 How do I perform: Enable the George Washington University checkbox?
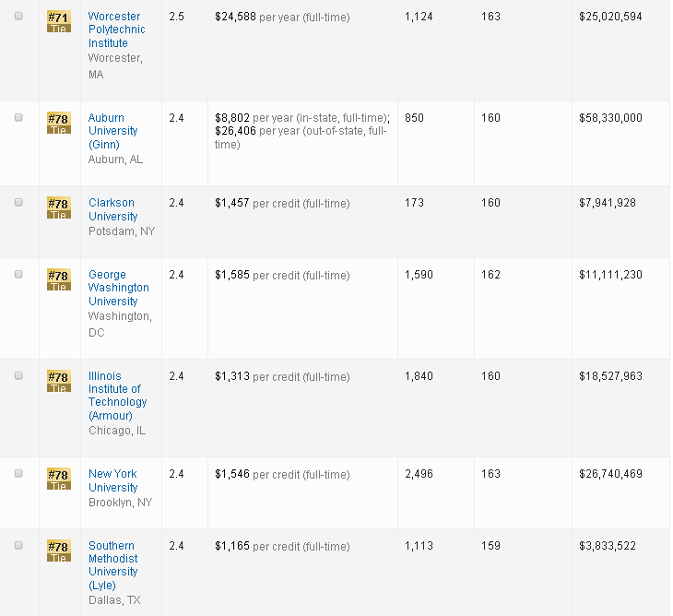click(x=18, y=275)
